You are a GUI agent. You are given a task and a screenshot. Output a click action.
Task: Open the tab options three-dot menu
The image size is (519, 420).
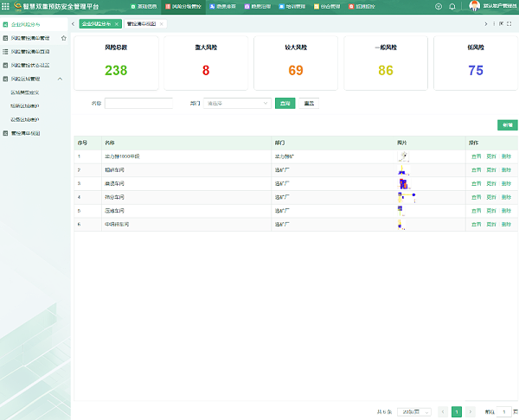pyautogui.click(x=494, y=24)
